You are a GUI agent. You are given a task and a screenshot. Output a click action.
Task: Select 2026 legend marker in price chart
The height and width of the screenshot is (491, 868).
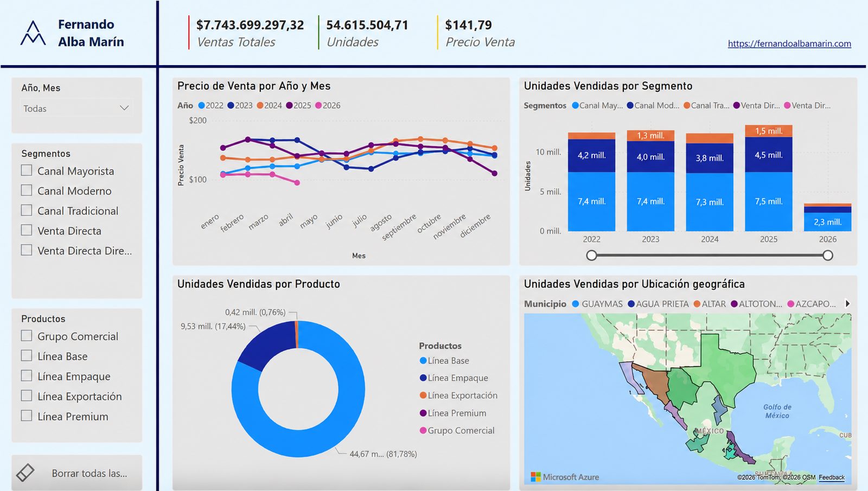click(318, 106)
